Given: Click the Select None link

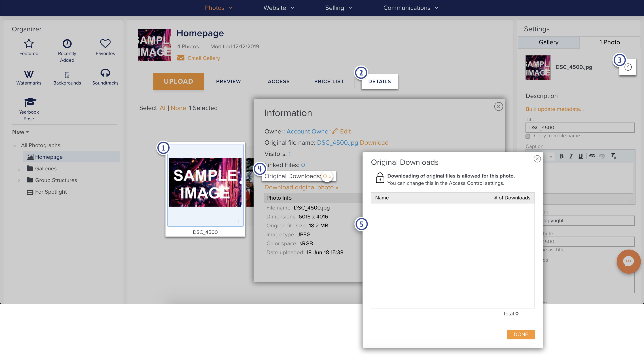Looking at the screenshot, I should tap(178, 108).
